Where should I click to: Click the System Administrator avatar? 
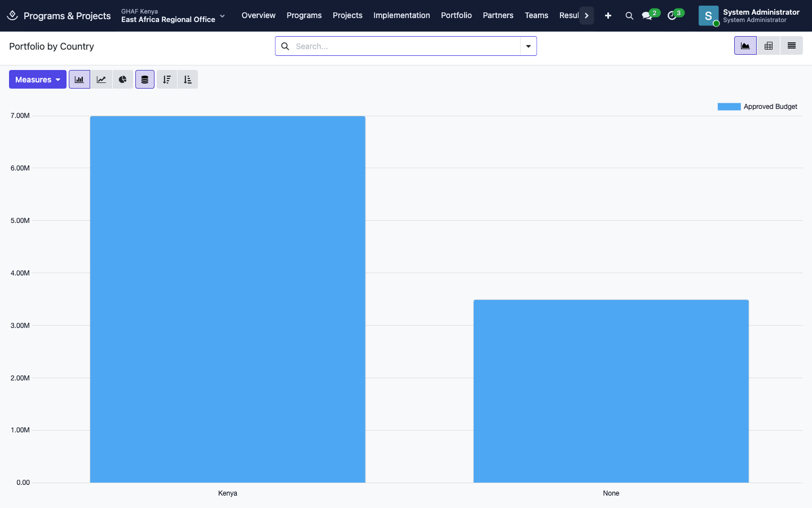[x=709, y=16]
